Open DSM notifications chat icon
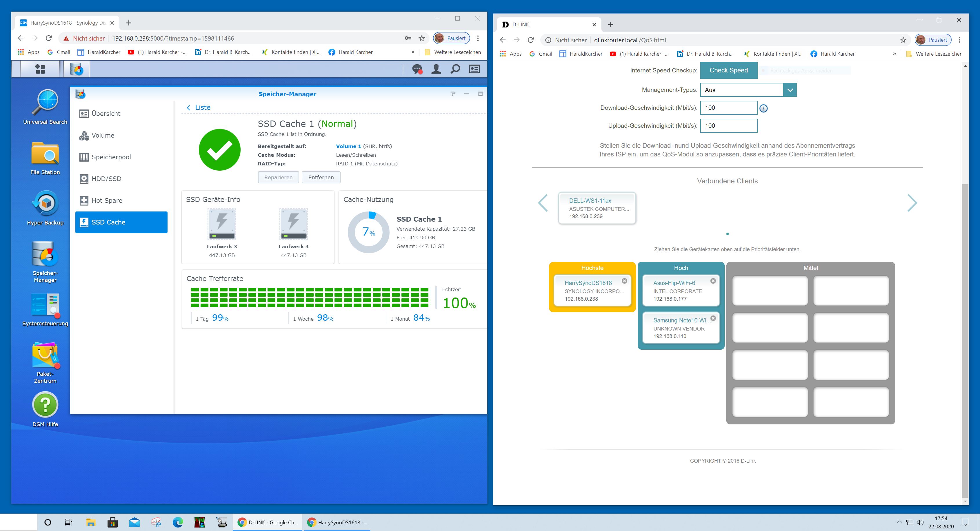The height and width of the screenshot is (531, 980). (417, 69)
